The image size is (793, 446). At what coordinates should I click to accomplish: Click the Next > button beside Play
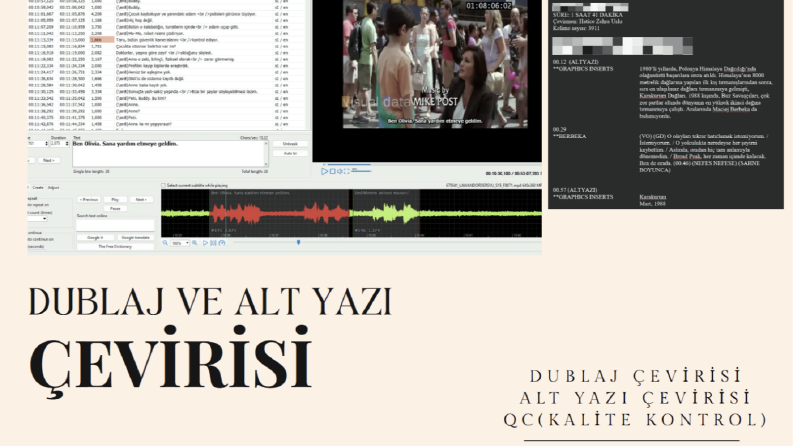(x=141, y=200)
